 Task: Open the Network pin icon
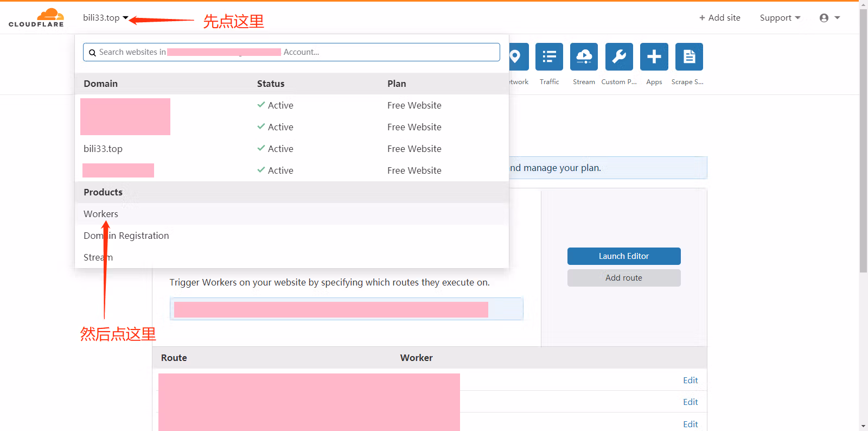[519, 56]
